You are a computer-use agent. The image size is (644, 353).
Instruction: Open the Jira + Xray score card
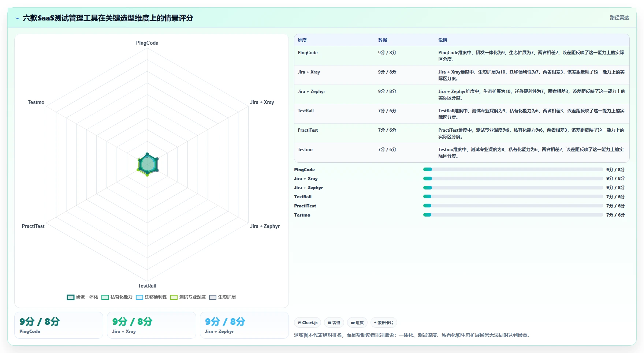click(152, 325)
